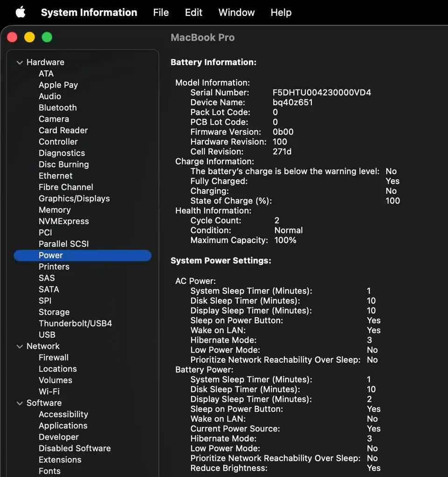The width and height of the screenshot is (448, 477).
Task: Select Graphics/Displays in the sidebar
Action: point(74,198)
